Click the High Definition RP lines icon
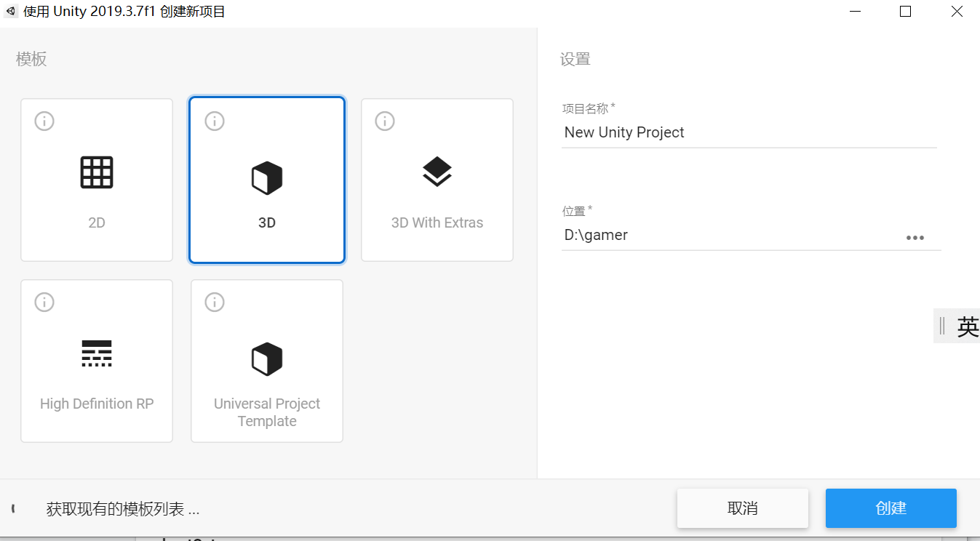980x541 pixels. click(97, 353)
